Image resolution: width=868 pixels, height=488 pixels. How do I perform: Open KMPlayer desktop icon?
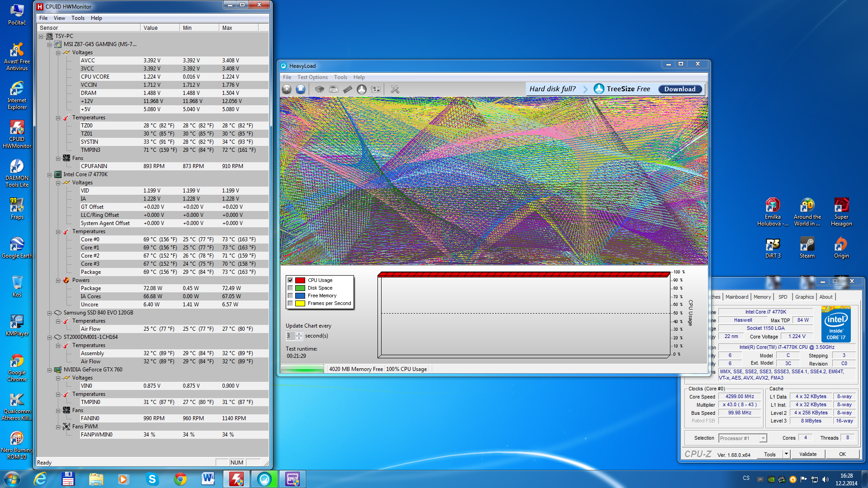pyautogui.click(x=17, y=325)
